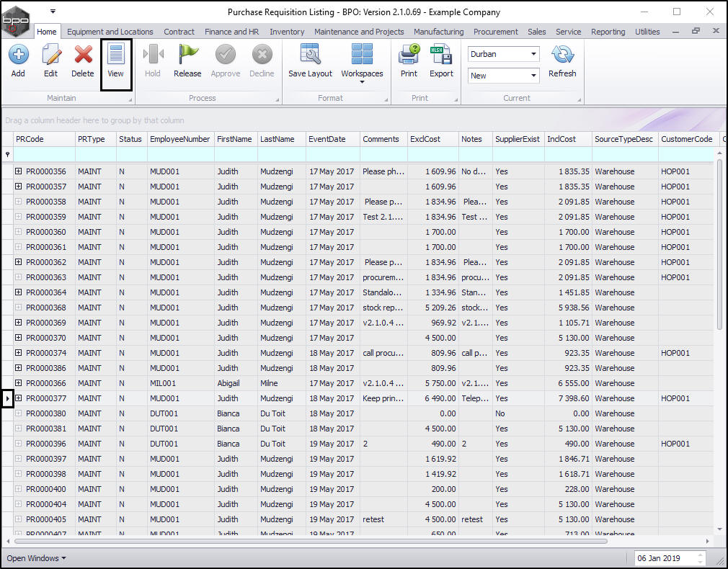Click the scroll down arrow of grid
Image resolution: width=728 pixels, height=569 pixels.
[719, 529]
